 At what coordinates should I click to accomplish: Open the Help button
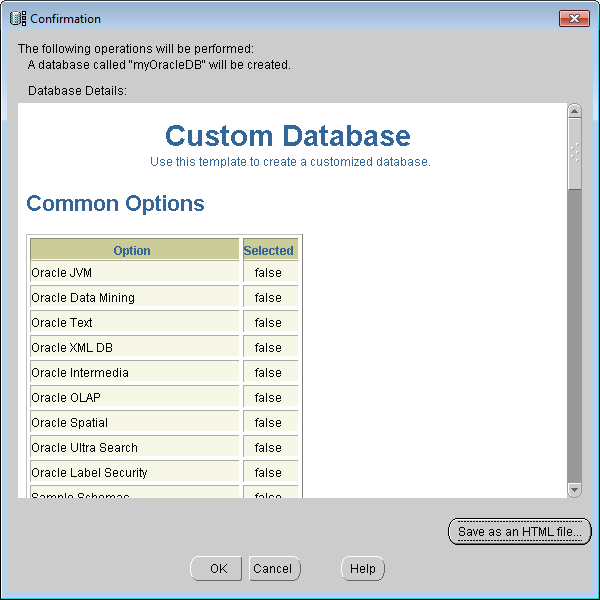pos(362,568)
